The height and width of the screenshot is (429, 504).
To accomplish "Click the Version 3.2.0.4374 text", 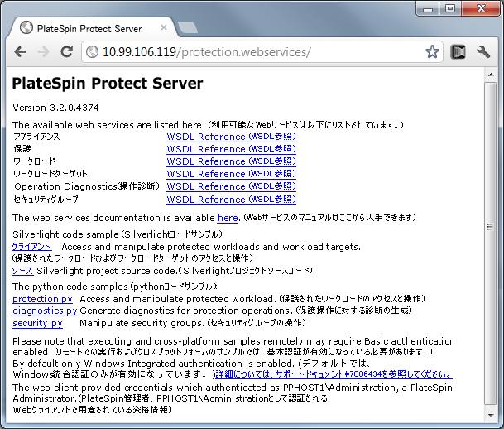I will (55, 108).
